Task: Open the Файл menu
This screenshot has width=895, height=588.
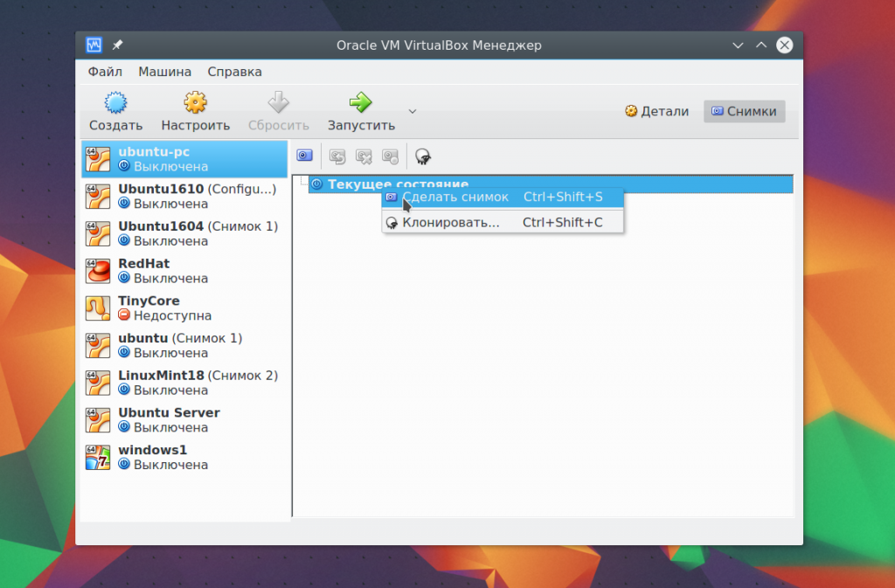Action: (105, 72)
